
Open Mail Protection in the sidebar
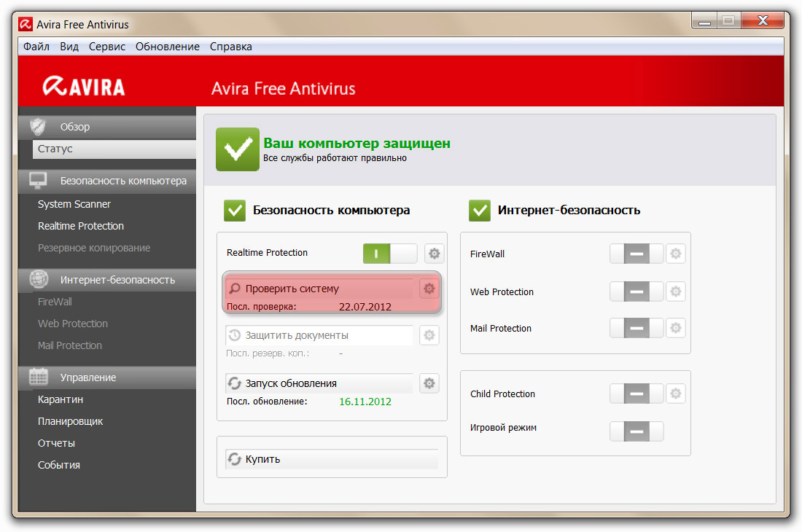69,345
